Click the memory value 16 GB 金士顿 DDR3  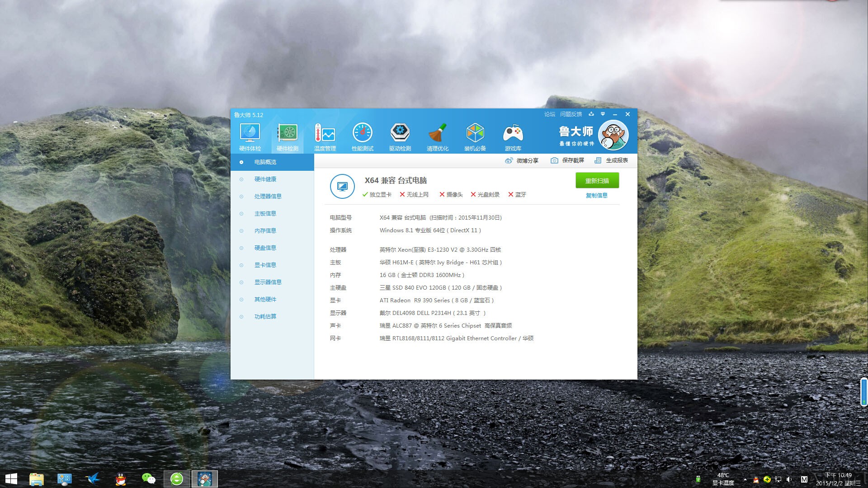point(422,275)
